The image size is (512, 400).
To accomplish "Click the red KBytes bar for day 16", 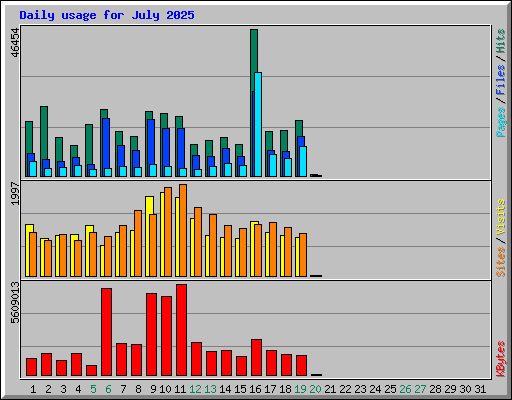I will pyautogui.click(x=256, y=357).
